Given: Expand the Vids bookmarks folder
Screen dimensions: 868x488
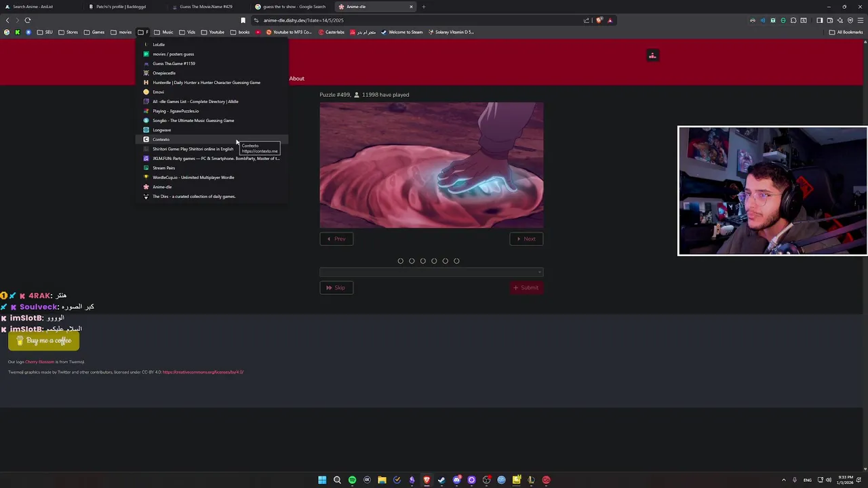Looking at the screenshot, I should (187, 32).
